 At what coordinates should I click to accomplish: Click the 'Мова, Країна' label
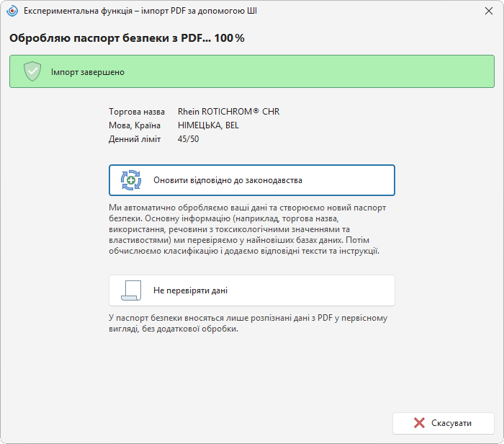135,125
